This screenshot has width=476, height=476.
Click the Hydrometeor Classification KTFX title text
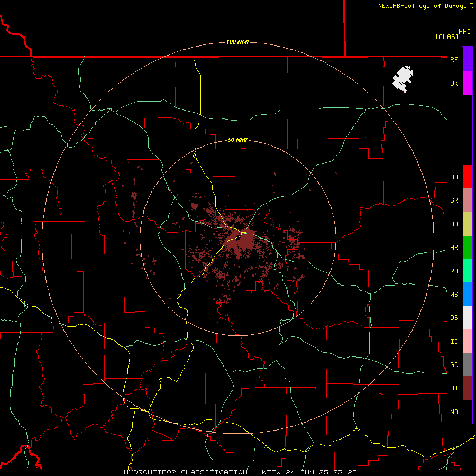pos(240,472)
